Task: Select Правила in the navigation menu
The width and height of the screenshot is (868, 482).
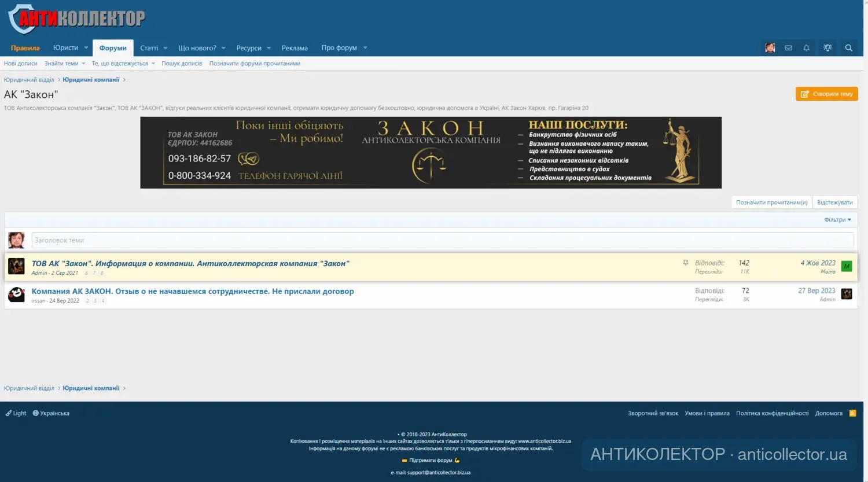Action: (25, 47)
